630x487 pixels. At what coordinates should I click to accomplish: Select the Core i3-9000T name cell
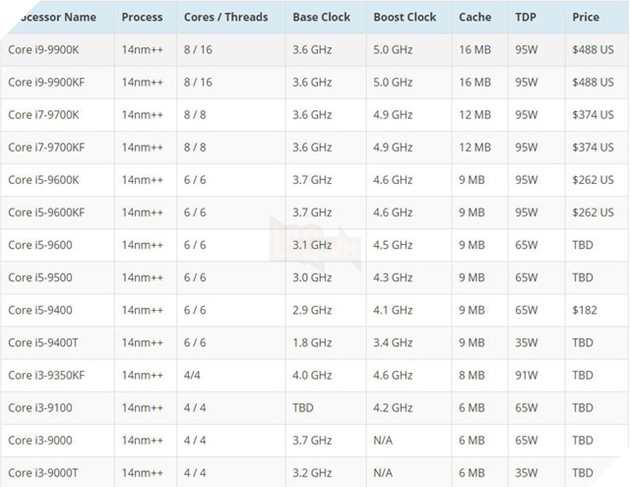tap(43, 473)
